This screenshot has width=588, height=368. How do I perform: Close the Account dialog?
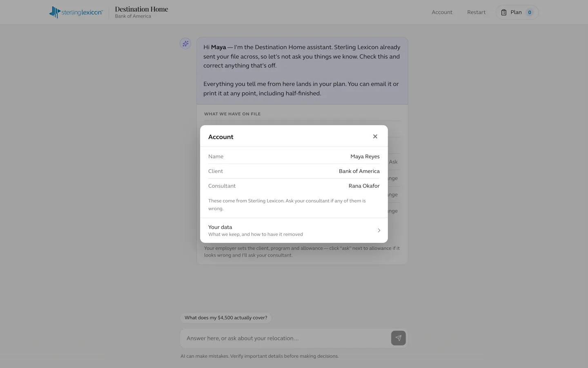click(375, 137)
